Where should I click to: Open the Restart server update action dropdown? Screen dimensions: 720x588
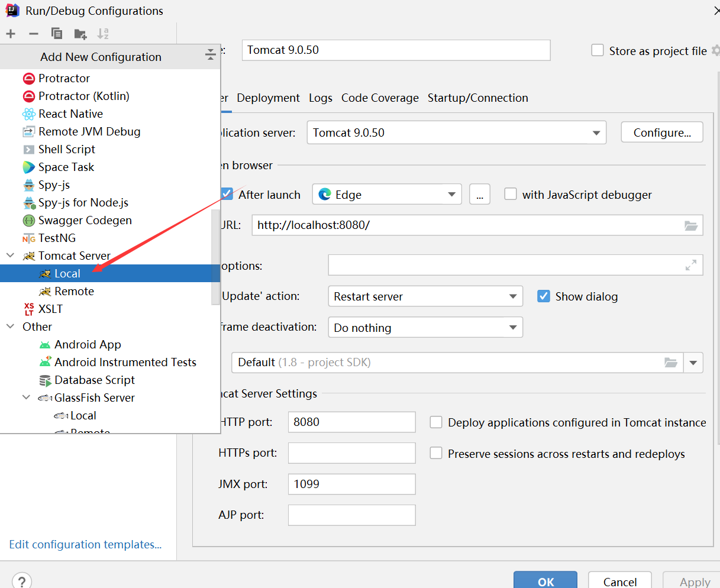coord(425,296)
